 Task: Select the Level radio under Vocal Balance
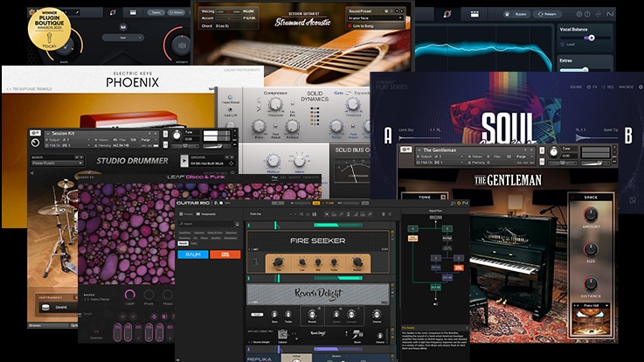[562, 45]
